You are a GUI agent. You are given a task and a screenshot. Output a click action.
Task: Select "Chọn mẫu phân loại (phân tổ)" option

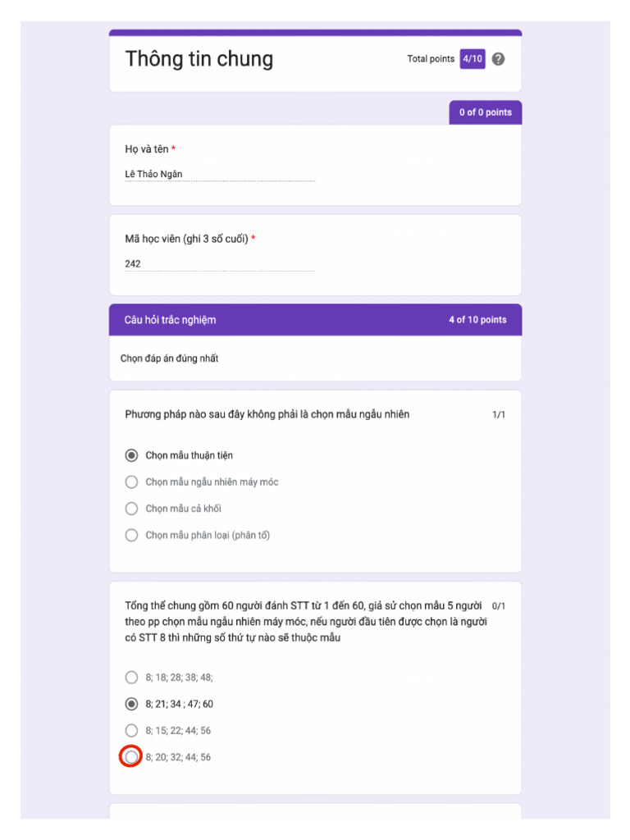coord(131,535)
